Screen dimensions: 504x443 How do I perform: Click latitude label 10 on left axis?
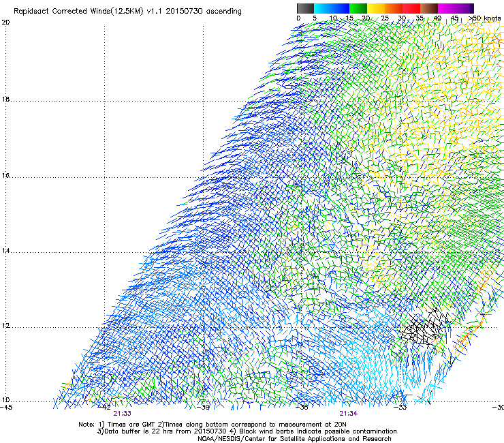[x=5, y=400]
